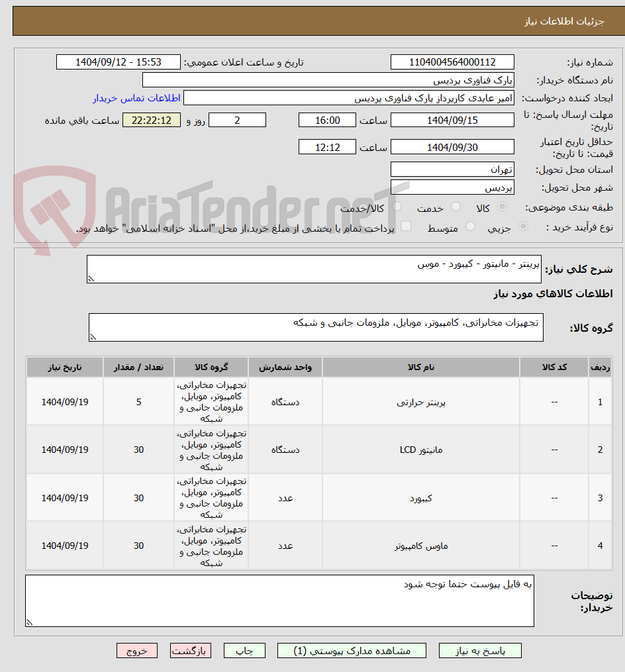Click the توضیحات خریدار text area

pyautogui.click(x=279, y=601)
